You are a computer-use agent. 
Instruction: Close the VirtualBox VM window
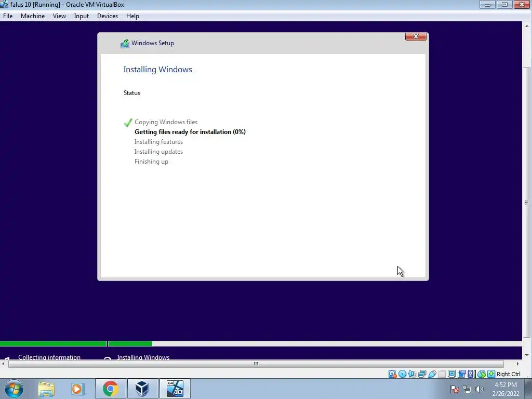(x=522, y=4)
